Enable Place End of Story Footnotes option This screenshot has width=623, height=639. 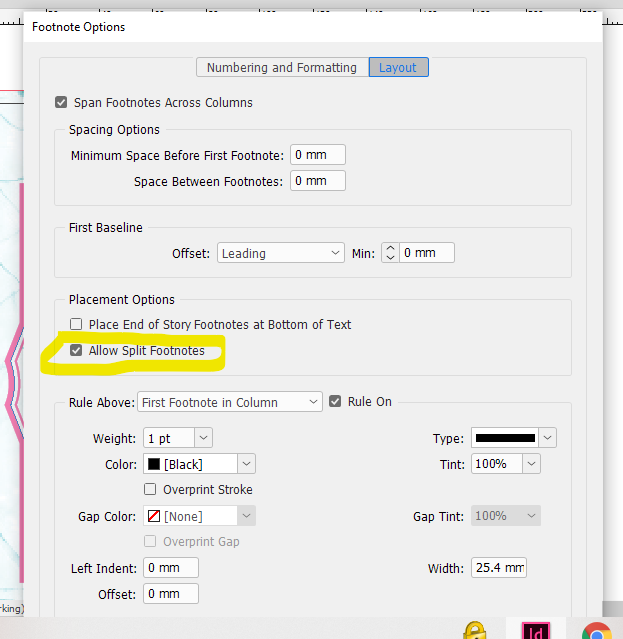[76, 324]
